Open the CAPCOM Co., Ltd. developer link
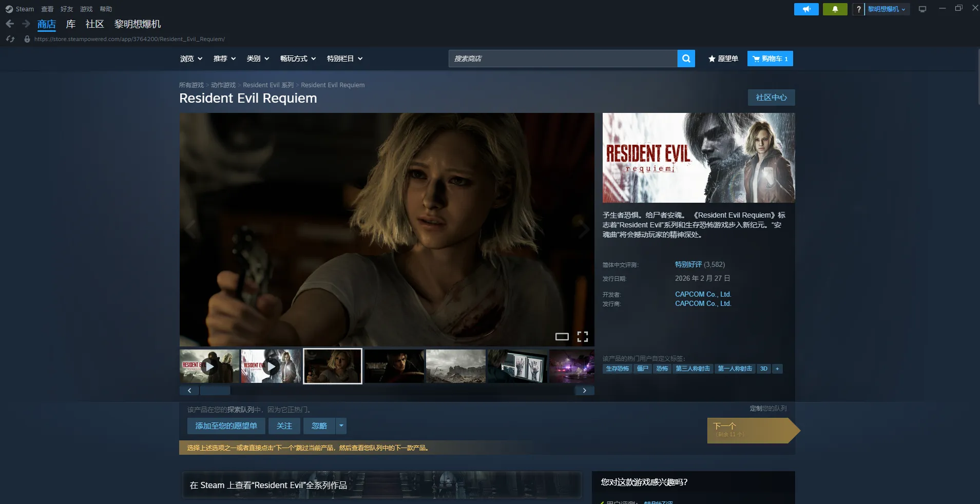This screenshot has width=980, height=504. 703,294
